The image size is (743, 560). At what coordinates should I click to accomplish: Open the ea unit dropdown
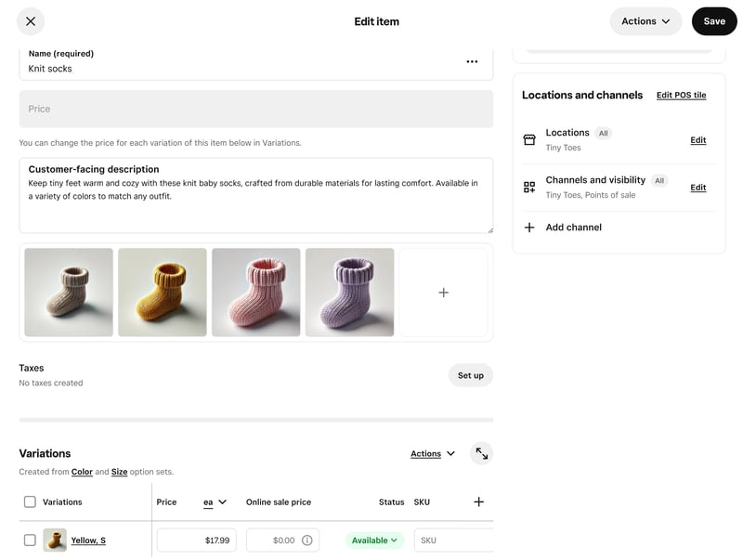click(x=215, y=502)
